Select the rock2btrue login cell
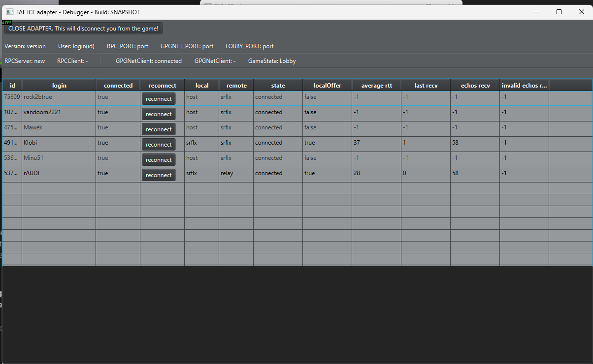This screenshot has width=593, height=364. 59,98
